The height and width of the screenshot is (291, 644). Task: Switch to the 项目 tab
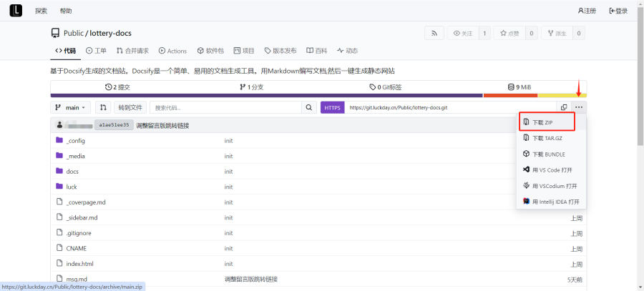coord(244,51)
